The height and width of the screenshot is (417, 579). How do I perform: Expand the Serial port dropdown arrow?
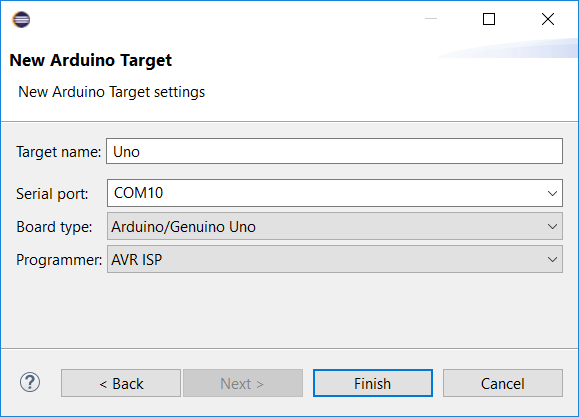click(552, 193)
